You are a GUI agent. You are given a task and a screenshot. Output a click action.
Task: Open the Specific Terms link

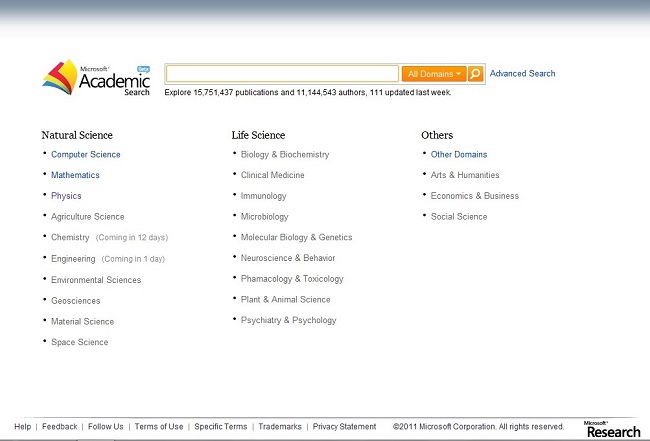pos(221,426)
